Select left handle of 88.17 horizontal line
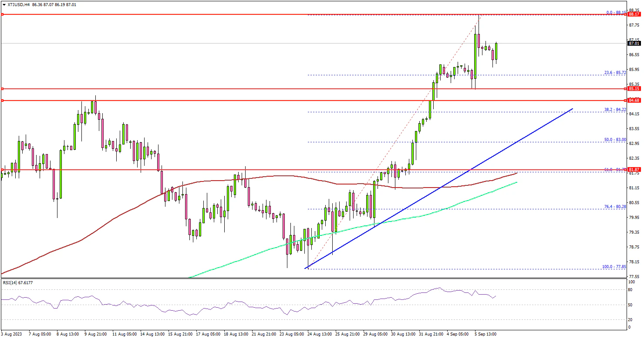644x339 pixels. point(2,14)
